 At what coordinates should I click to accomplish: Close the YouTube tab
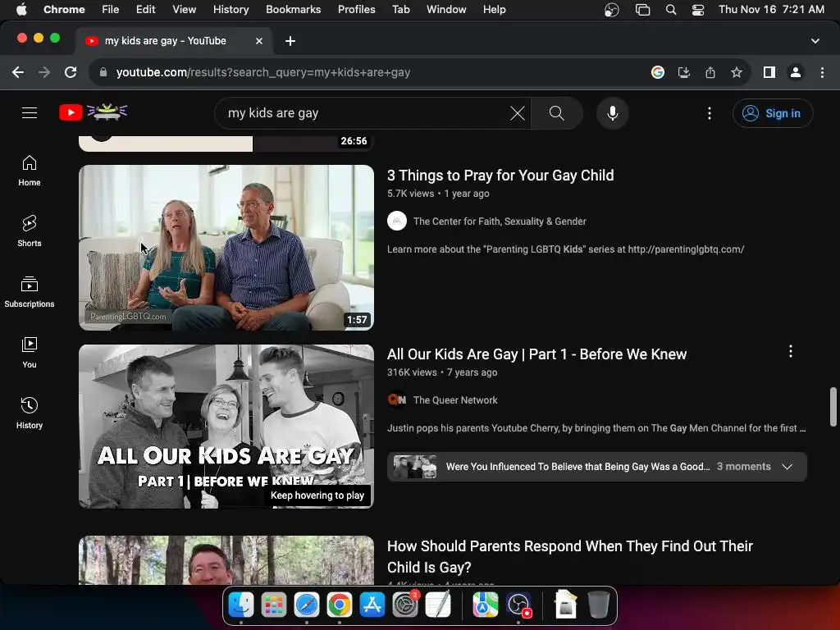pos(258,41)
